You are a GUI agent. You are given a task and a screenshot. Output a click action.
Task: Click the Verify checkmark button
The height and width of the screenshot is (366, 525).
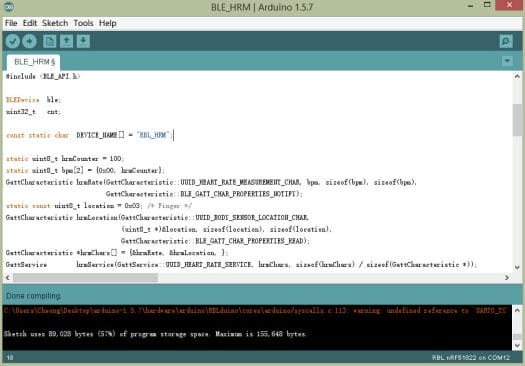pos(13,41)
